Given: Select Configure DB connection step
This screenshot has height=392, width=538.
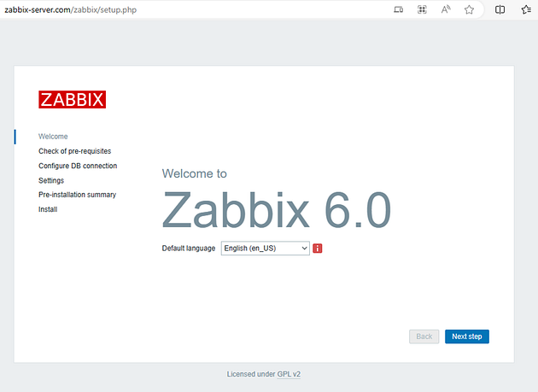Looking at the screenshot, I should click(x=78, y=166).
